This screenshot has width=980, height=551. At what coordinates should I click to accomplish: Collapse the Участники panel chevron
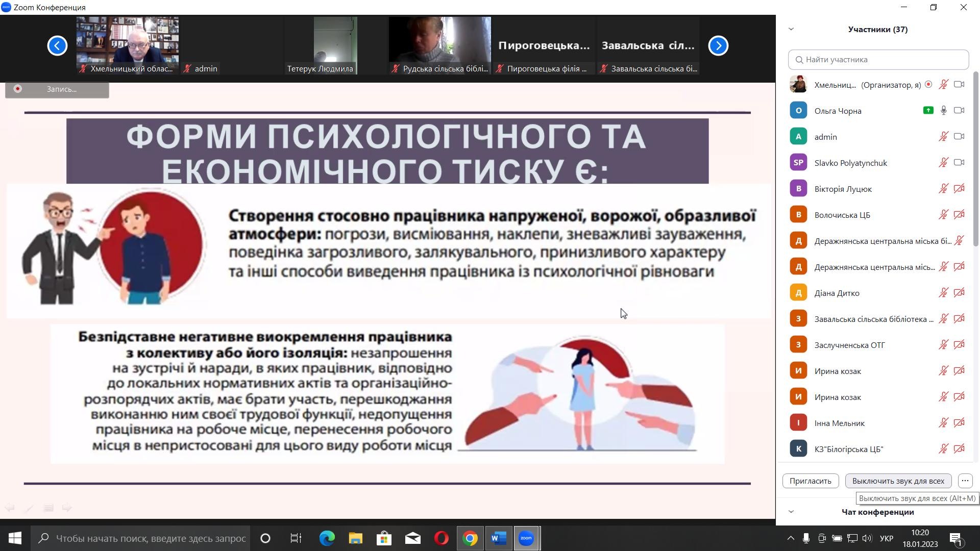[x=791, y=29]
